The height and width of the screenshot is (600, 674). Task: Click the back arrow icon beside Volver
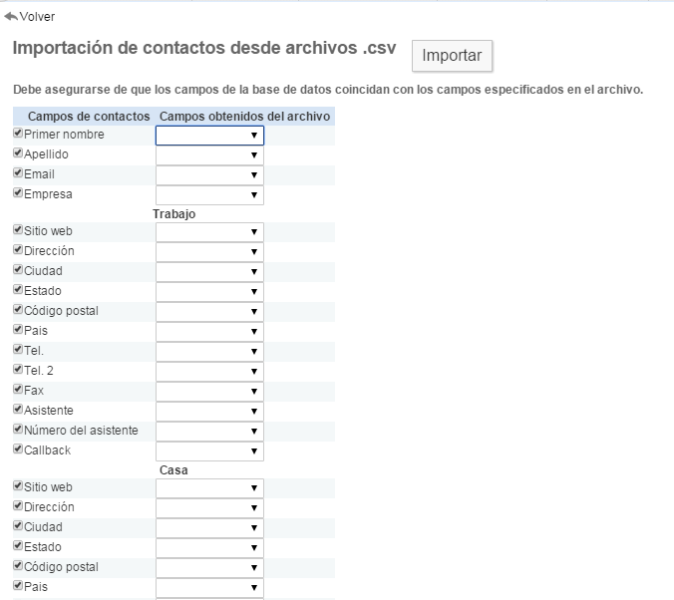(11, 17)
